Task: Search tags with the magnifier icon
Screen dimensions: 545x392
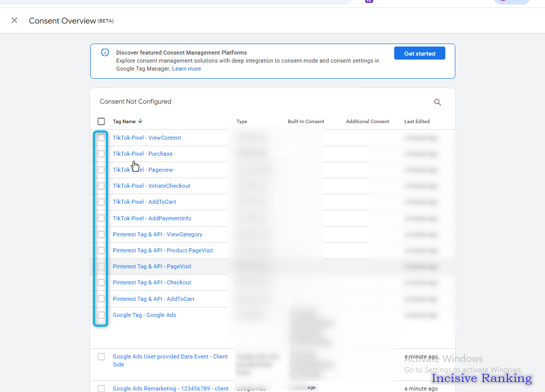Action: pos(438,102)
